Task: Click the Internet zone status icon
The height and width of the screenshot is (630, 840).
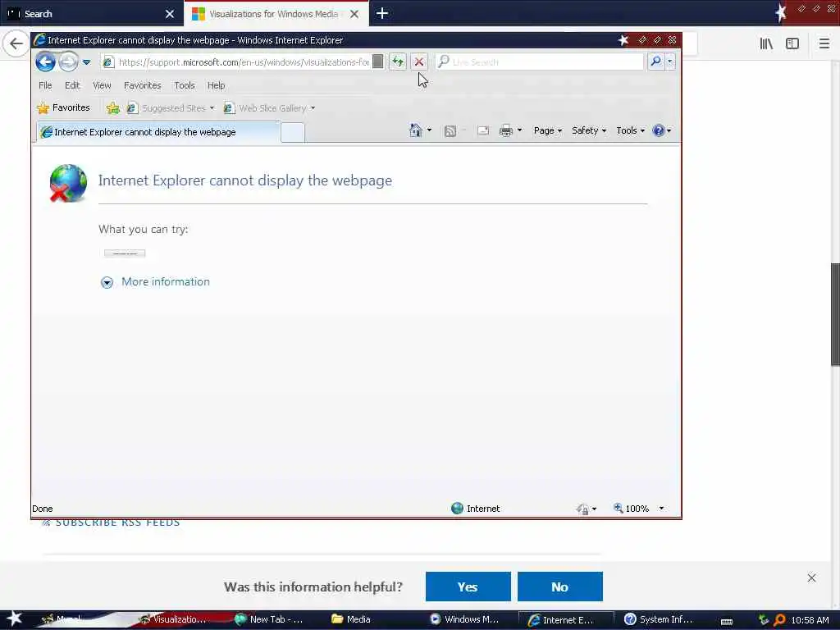Action: click(x=457, y=509)
